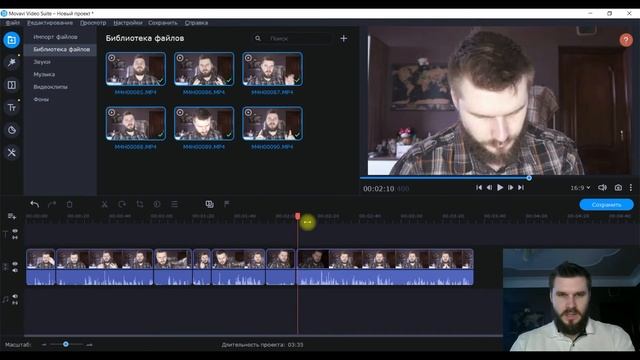Image resolution: width=640 pixels, height=360 pixels.
Task: Toggle the link icon on the titles track
Action: (15, 237)
